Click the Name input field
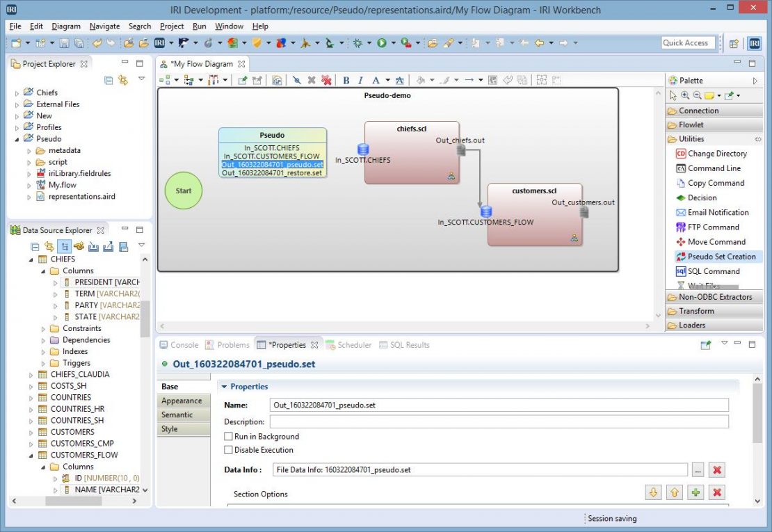The image size is (772, 532). pyautogui.click(x=499, y=405)
